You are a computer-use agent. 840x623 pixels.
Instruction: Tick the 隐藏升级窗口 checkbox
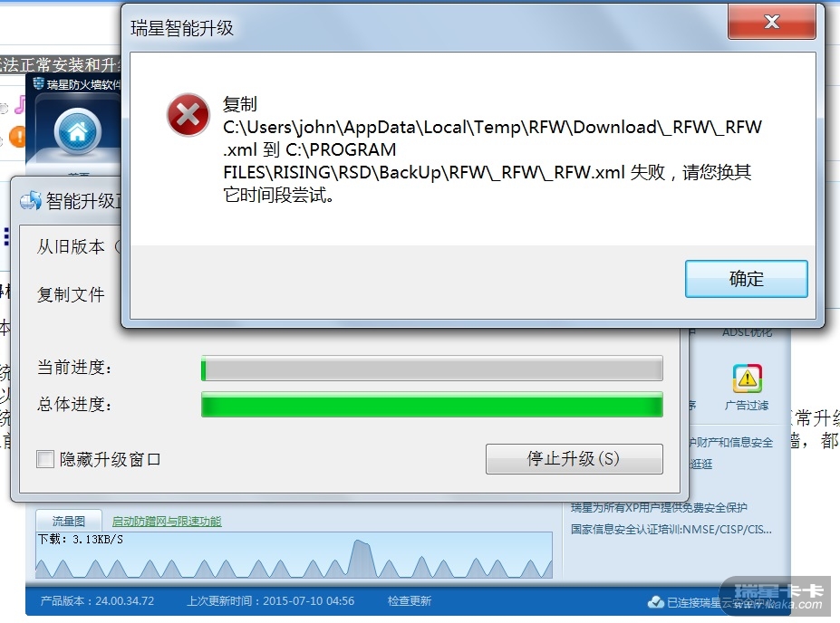[45, 459]
